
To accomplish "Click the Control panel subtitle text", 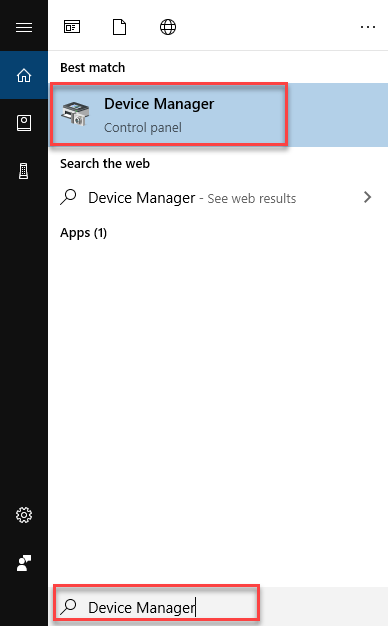I will (x=143, y=128).
